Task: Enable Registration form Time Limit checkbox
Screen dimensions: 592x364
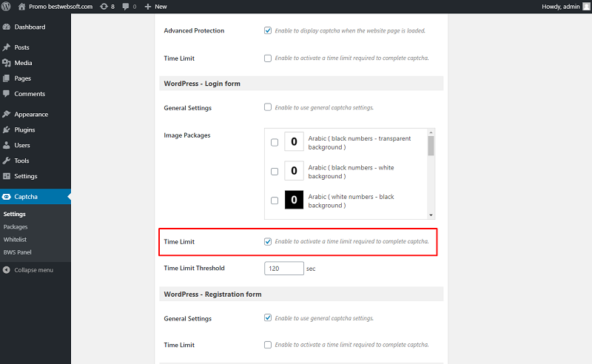Action: [x=268, y=344]
